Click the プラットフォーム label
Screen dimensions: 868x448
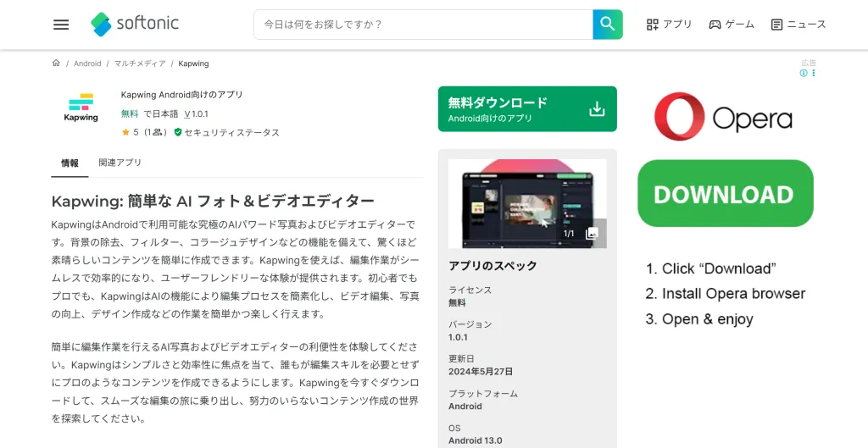[482, 393]
